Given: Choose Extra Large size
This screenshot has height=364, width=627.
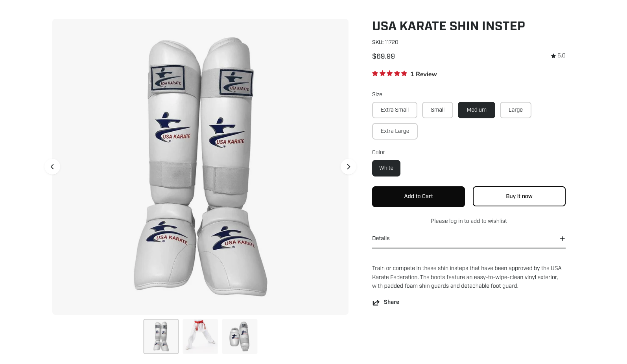Looking at the screenshot, I should 395,131.
